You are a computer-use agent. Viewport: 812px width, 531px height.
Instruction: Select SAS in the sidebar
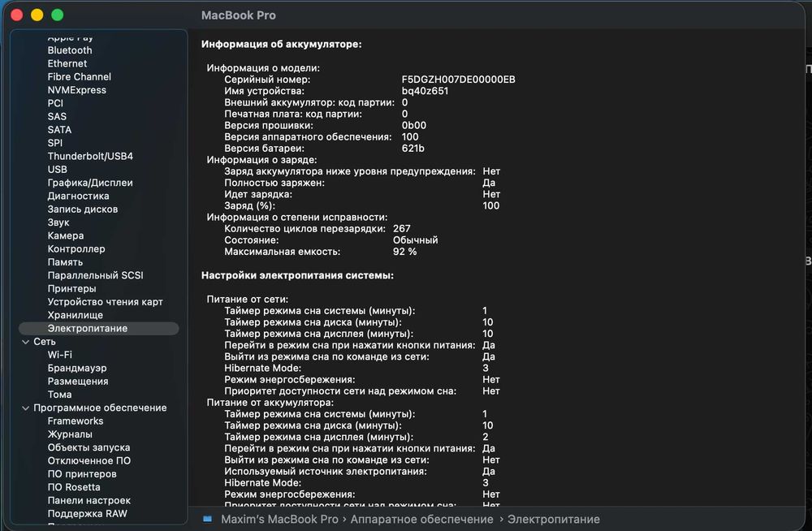click(x=57, y=117)
